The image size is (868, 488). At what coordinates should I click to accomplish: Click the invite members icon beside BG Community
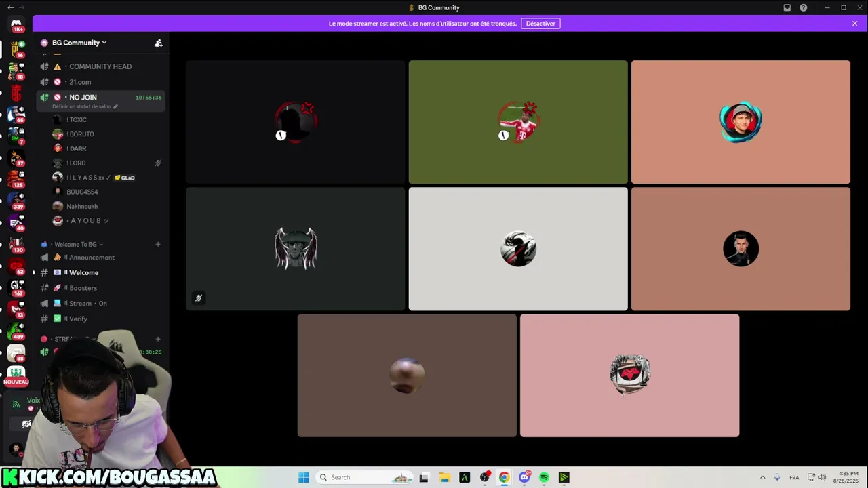point(159,43)
